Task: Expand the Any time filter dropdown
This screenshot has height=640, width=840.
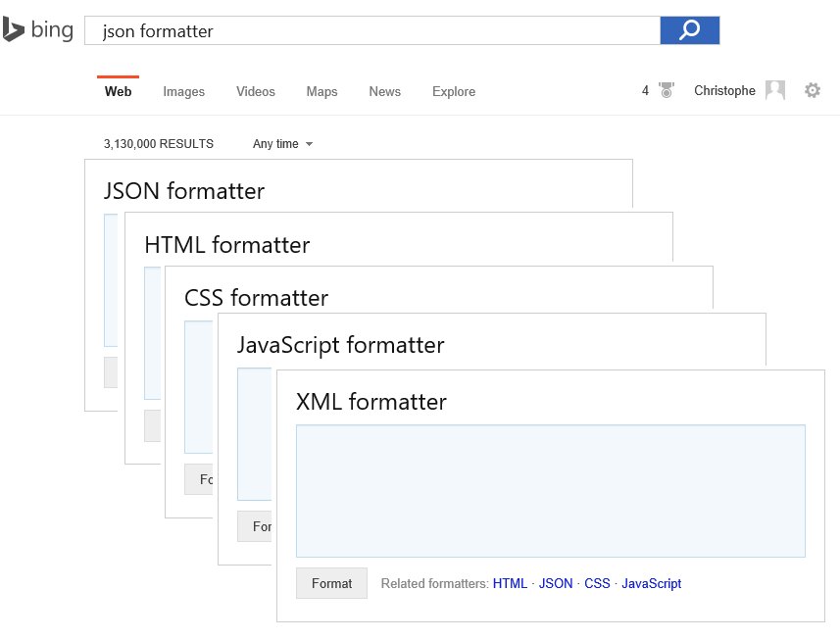Action: (282, 143)
